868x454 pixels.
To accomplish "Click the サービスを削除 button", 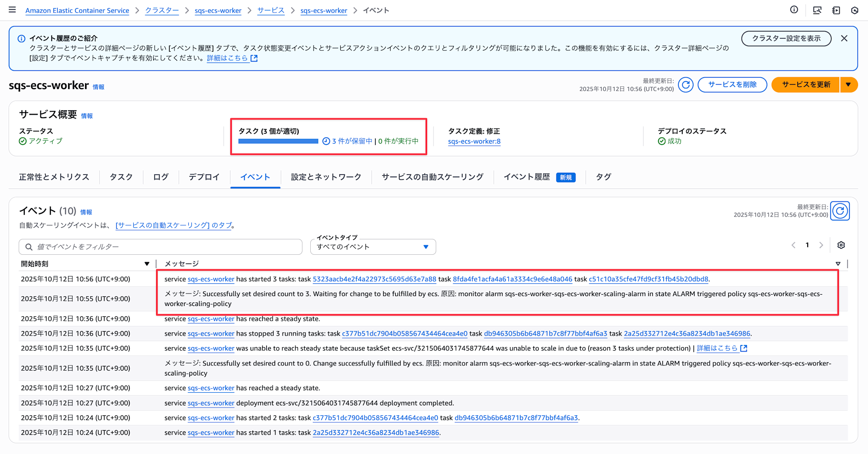I will tap(732, 85).
